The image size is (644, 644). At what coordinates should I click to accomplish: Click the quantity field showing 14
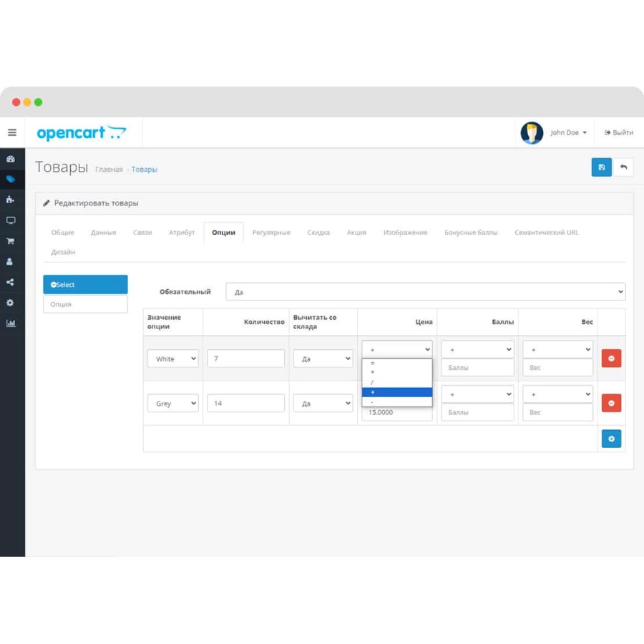(x=245, y=404)
